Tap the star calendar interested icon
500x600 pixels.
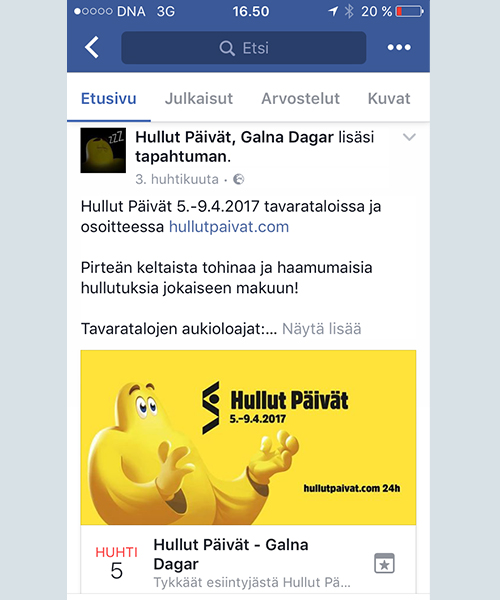coord(384,563)
